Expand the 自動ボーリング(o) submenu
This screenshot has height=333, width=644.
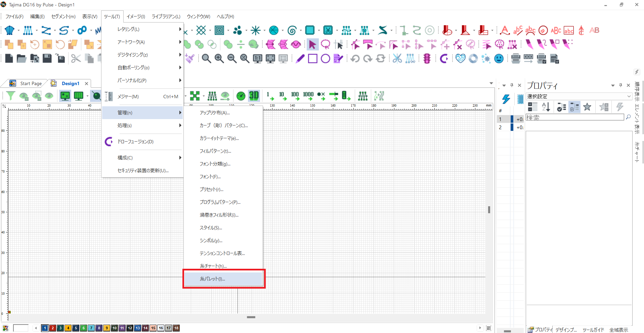tap(142, 68)
